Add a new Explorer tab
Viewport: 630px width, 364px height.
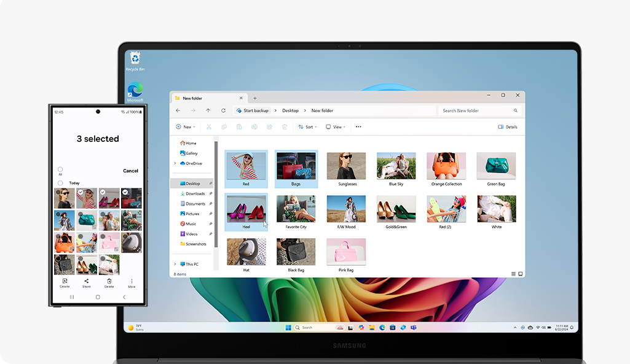tap(254, 98)
